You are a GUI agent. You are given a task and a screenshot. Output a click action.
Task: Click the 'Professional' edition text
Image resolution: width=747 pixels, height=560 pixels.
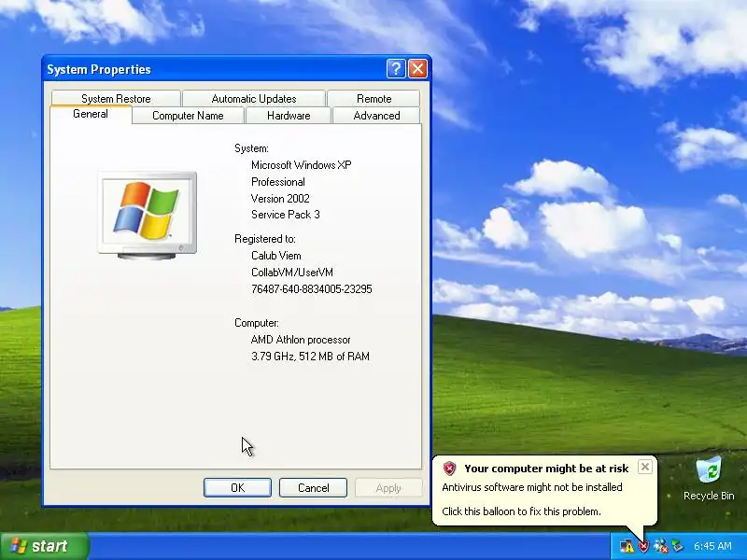(277, 182)
